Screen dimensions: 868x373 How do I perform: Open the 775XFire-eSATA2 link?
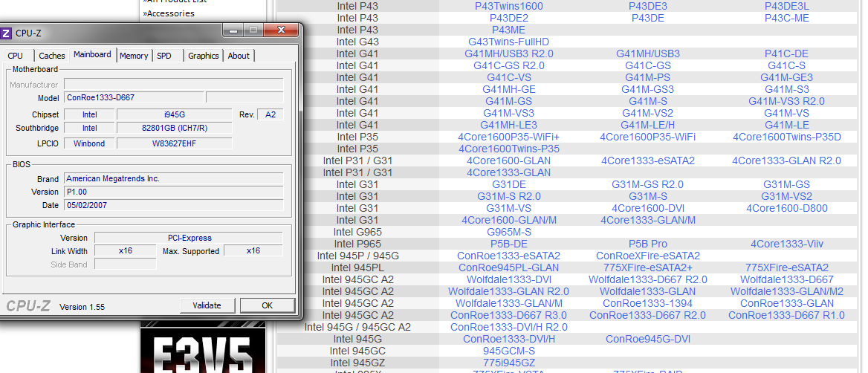(786, 267)
